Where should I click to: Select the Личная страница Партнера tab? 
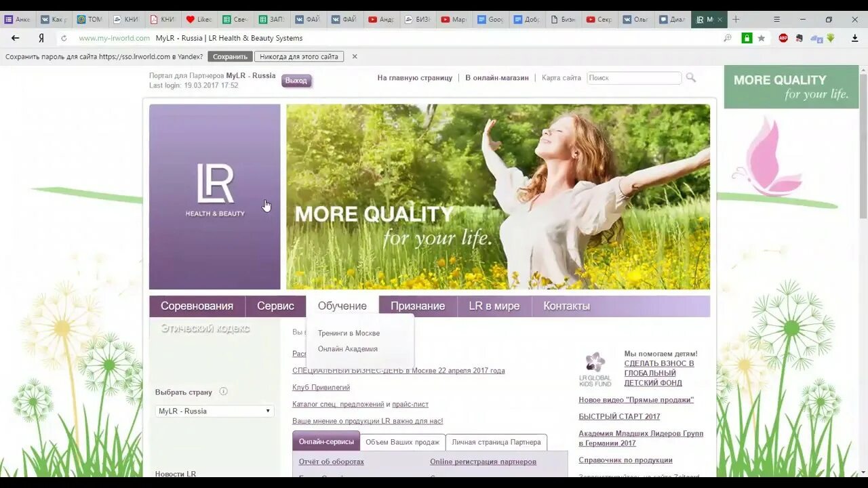[496, 442]
